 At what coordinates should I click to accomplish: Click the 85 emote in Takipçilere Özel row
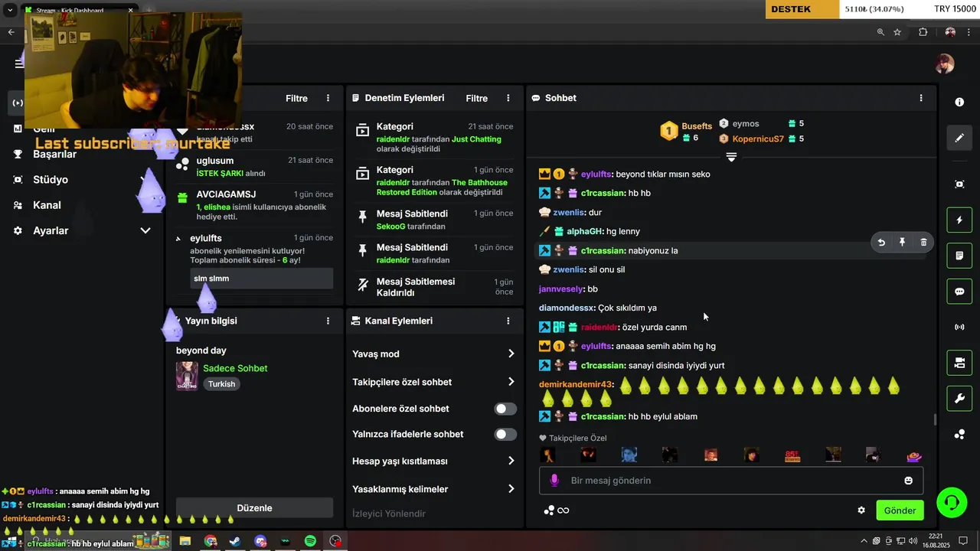(x=792, y=455)
